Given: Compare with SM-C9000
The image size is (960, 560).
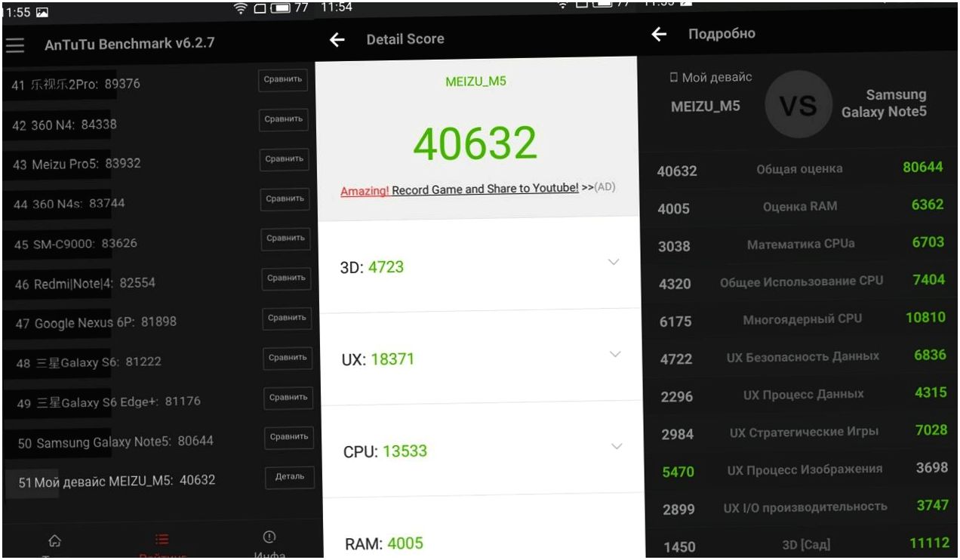Looking at the screenshot, I should coord(285,238).
